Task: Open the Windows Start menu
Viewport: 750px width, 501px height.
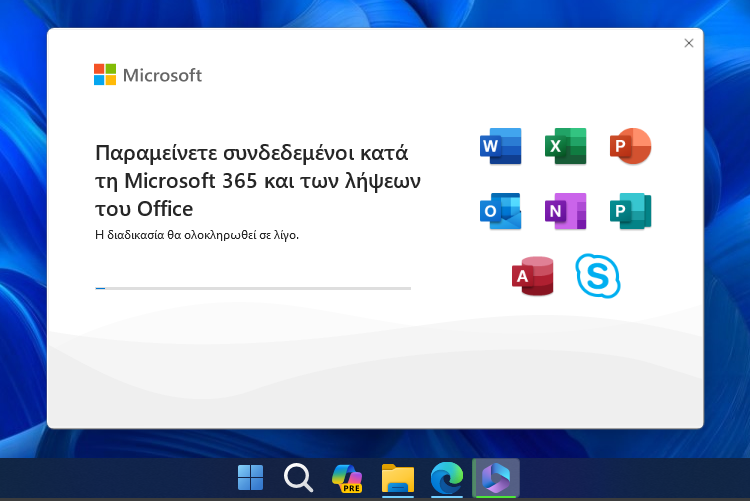Action: [251, 478]
